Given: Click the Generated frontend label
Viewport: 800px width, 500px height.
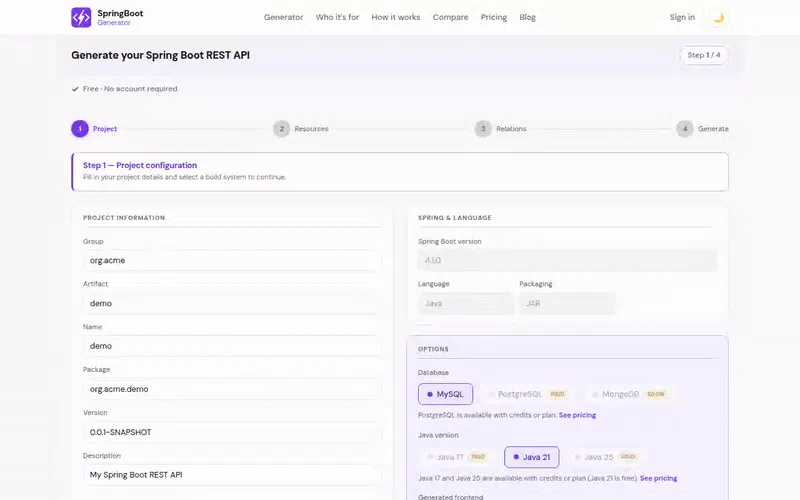Looking at the screenshot, I should pyautogui.click(x=451, y=496).
